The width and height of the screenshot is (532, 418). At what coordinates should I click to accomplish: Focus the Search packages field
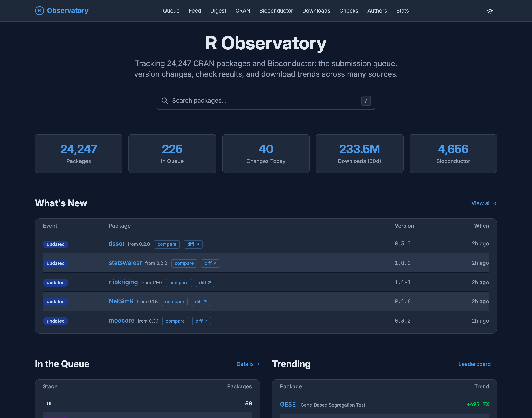(266, 101)
